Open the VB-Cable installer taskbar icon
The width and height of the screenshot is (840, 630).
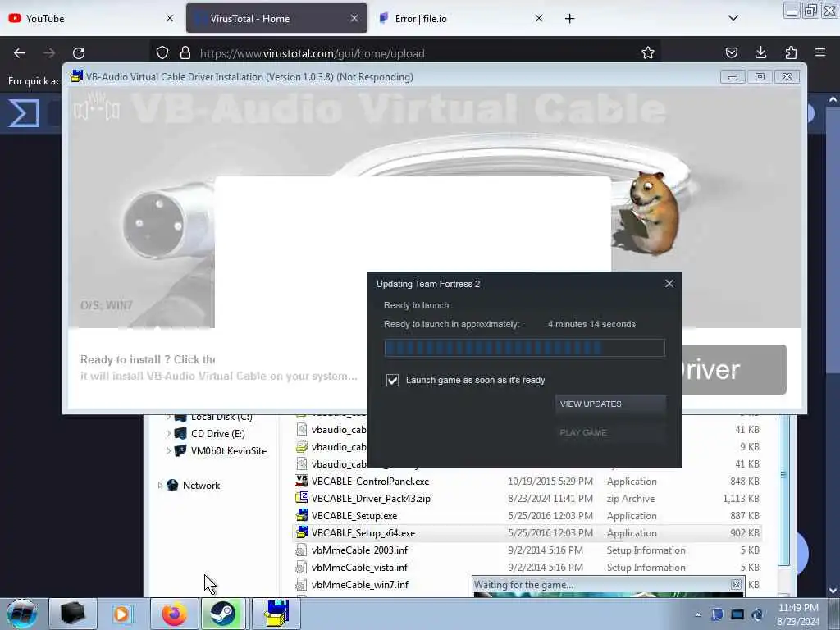pos(276,614)
